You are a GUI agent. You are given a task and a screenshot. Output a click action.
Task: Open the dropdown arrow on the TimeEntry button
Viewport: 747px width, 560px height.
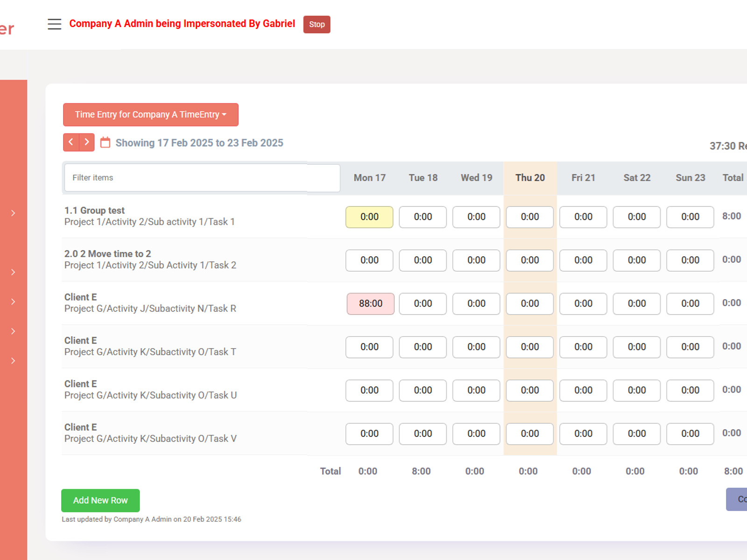225,114
